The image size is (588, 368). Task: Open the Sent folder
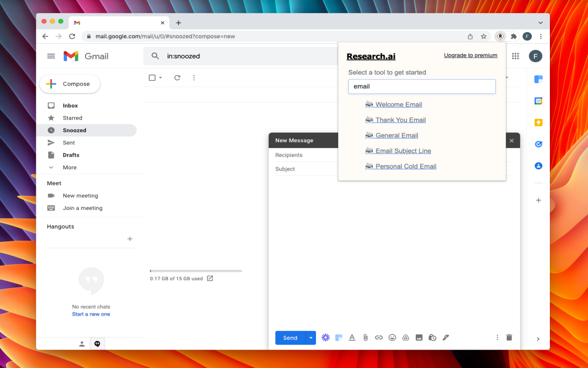coord(86,143)
